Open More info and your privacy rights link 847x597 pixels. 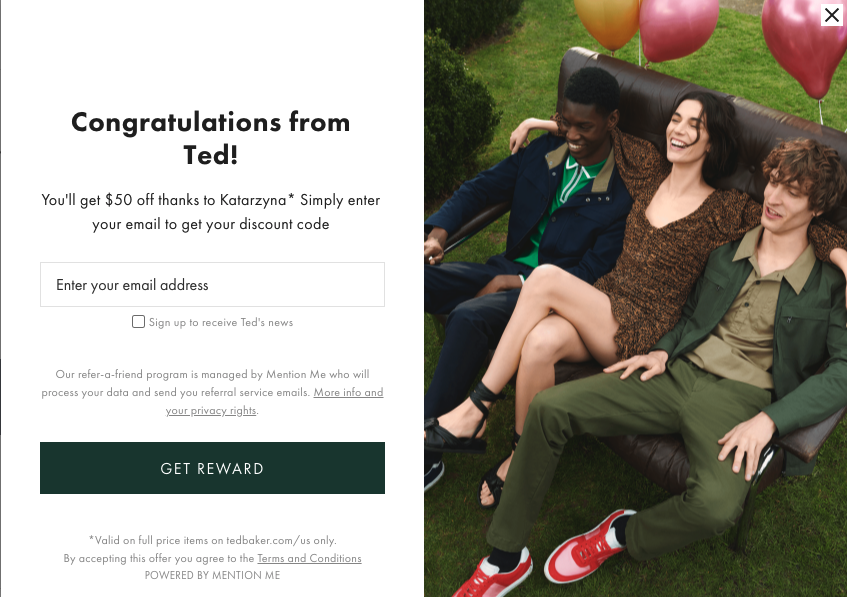274,401
